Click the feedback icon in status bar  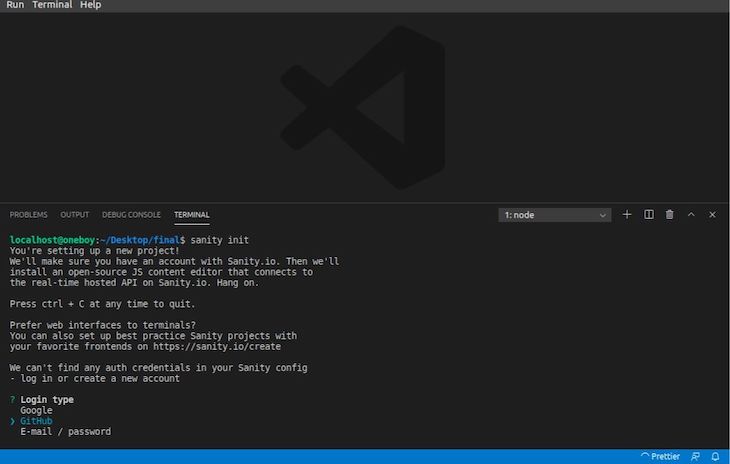coord(695,456)
